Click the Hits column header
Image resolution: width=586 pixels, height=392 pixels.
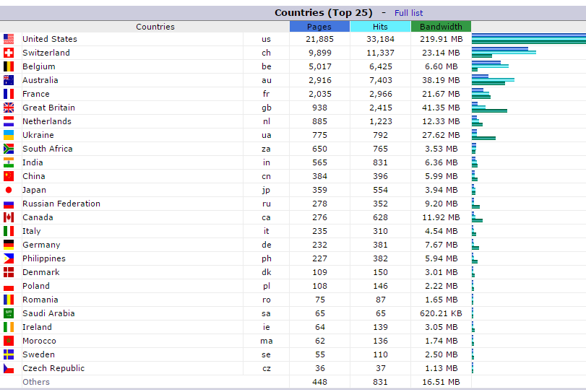click(380, 27)
